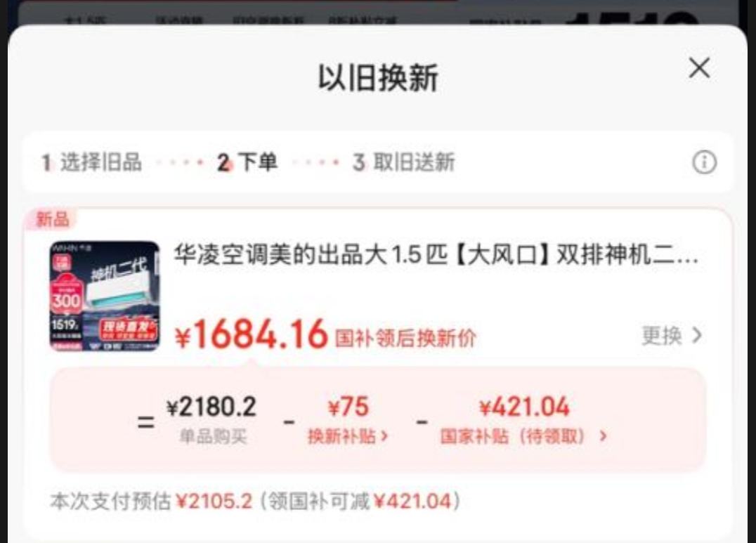Tap the ¥1684.16 price
756x543 pixels.
(252, 334)
